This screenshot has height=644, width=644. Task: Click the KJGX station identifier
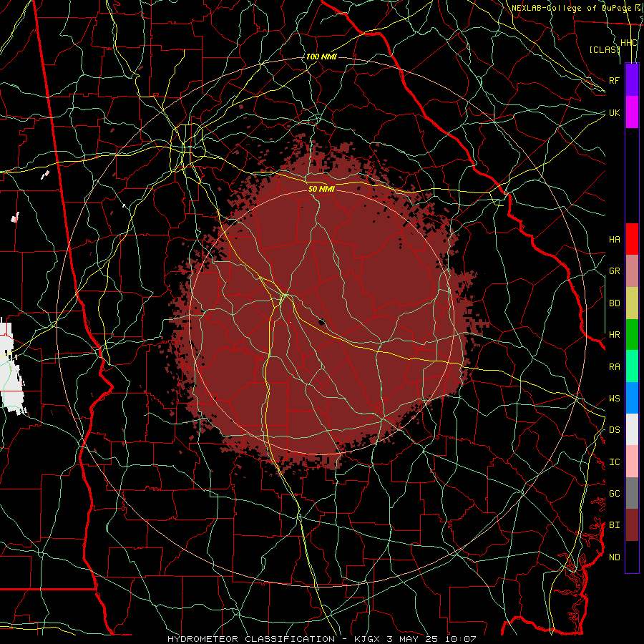369,639
